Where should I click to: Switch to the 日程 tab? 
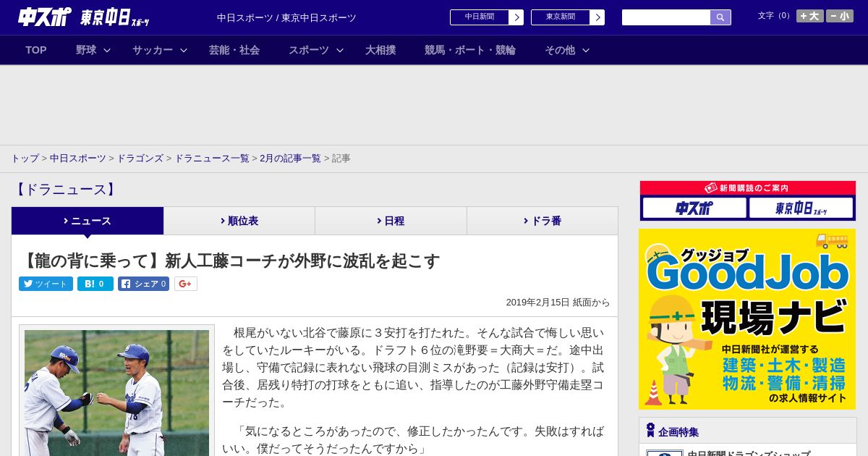(x=391, y=221)
